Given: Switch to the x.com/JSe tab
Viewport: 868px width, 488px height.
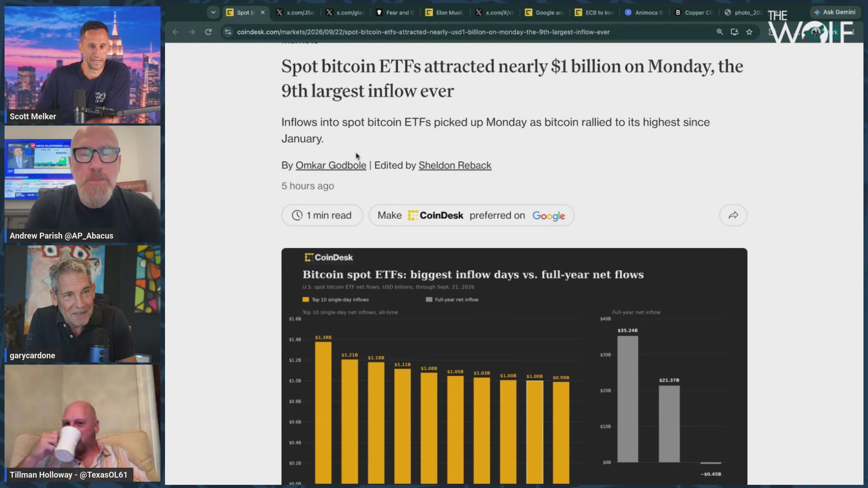Looking at the screenshot, I should coord(295,13).
